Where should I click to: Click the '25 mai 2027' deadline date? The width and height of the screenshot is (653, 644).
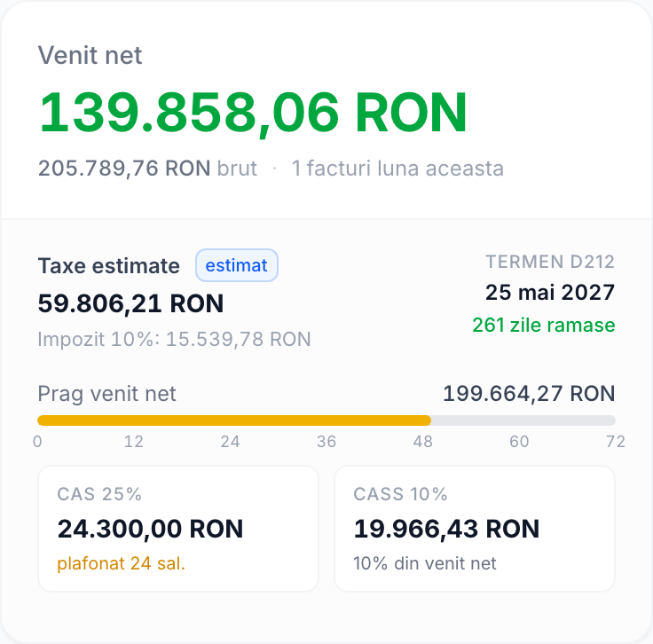[x=550, y=292]
